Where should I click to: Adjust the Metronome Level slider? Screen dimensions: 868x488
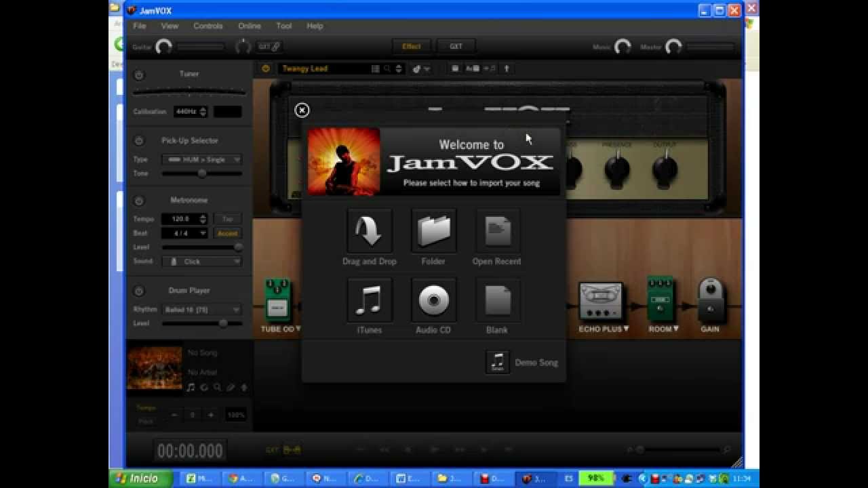pyautogui.click(x=202, y=247)
